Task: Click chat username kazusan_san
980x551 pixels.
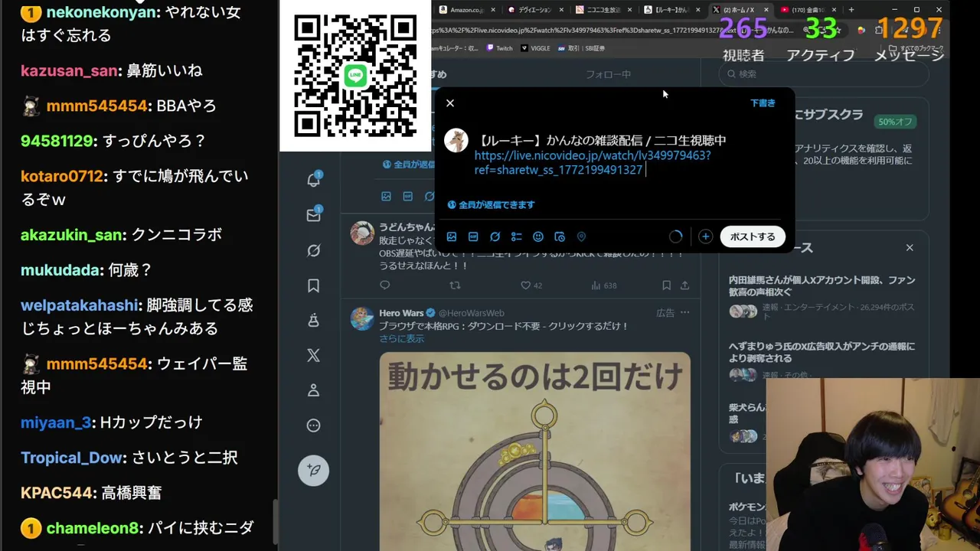Action: (70, 71)
